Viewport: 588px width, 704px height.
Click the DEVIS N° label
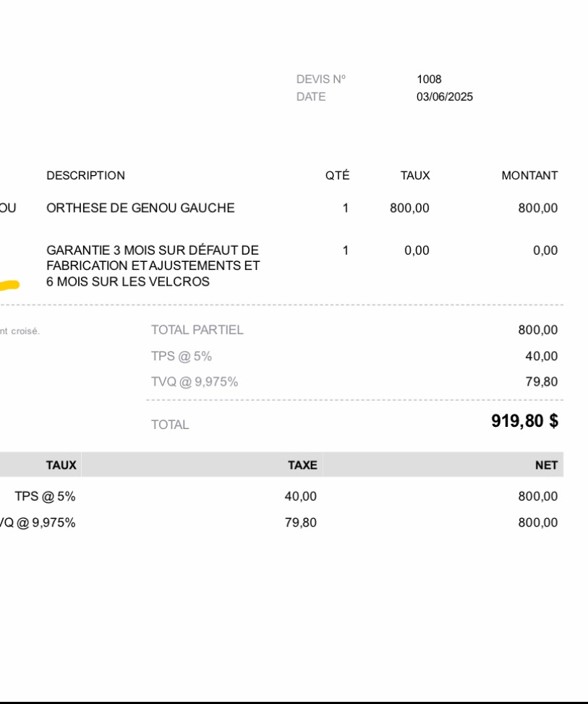point(321,80)
